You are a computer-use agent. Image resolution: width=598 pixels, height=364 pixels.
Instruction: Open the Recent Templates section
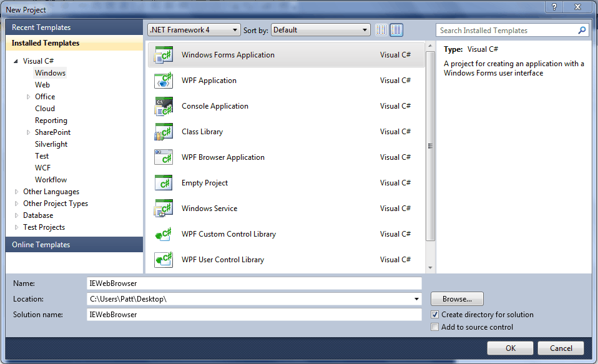point(74,27)
